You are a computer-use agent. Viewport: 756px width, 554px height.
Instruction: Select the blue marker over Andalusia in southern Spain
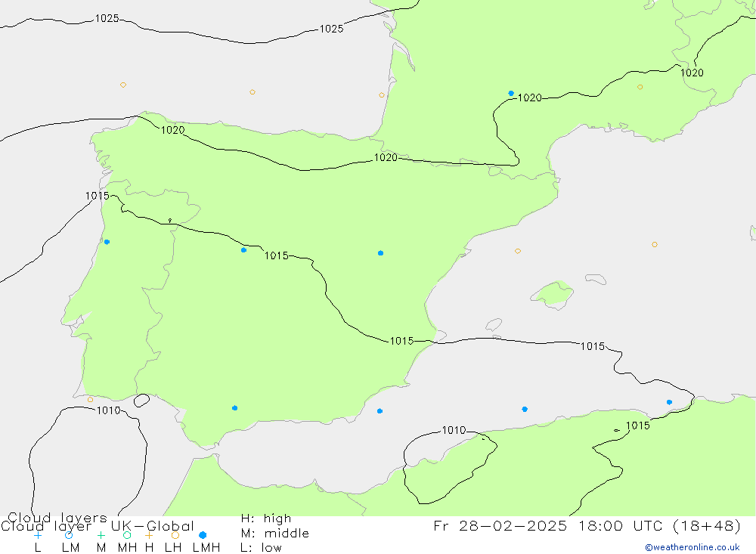tap(235, 408)
